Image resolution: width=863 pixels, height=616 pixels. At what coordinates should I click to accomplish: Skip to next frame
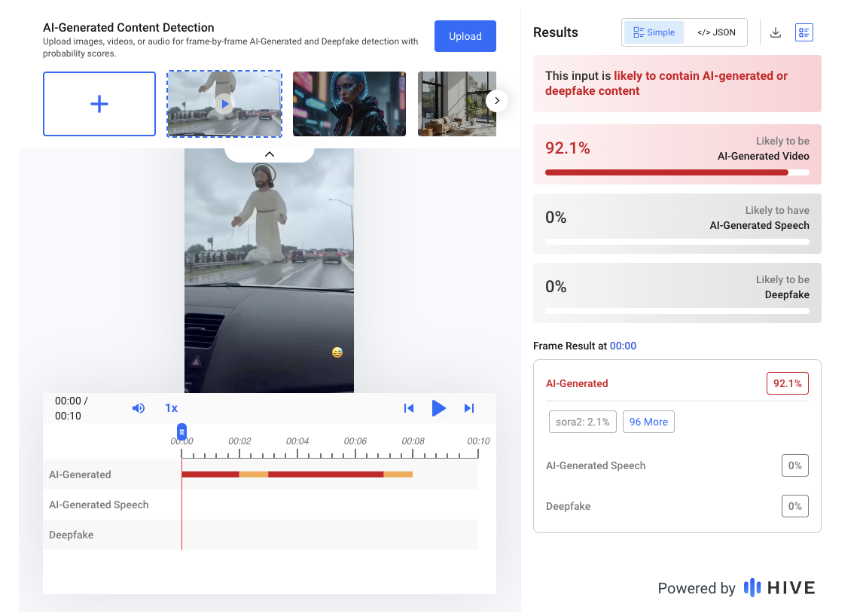(x=469, y=408)
